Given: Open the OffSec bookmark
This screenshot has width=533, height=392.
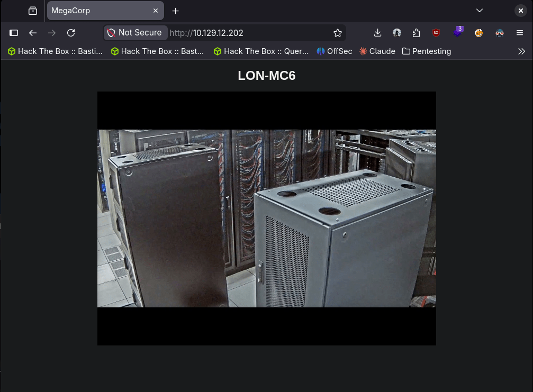Looking at the screenshot, I should coord(335,51).
